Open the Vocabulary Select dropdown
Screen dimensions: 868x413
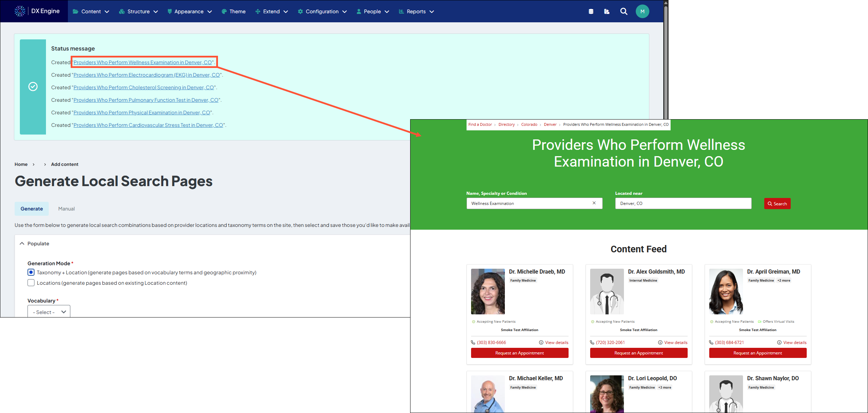pos(48,312)
